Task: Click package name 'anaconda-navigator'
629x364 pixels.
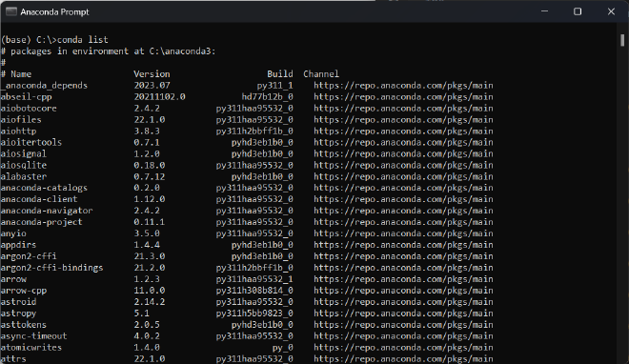Action: coord(47,211)
